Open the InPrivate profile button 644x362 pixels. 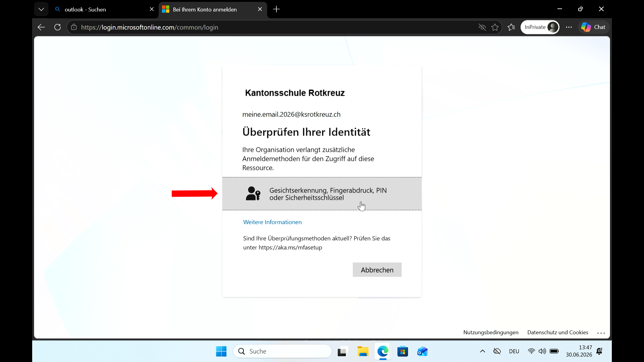(540, 27)
